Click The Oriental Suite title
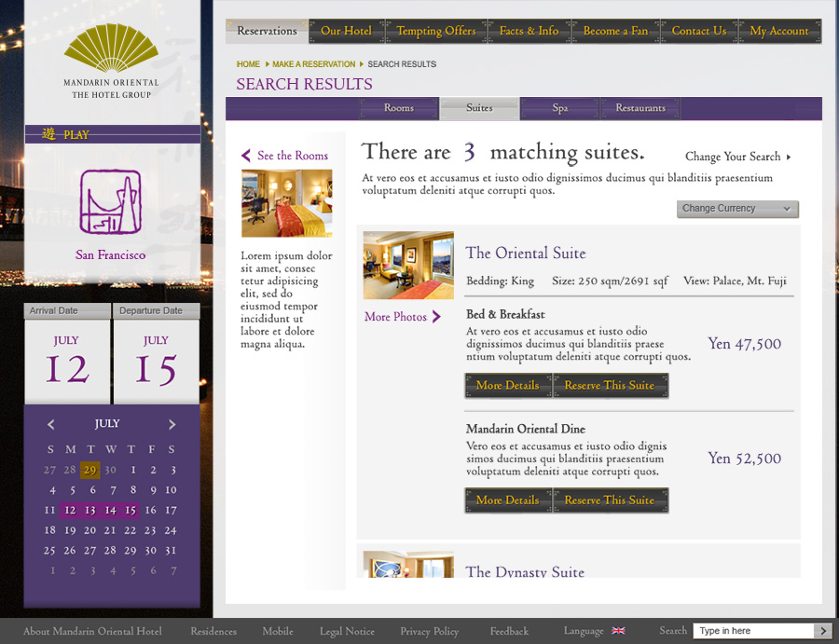The height and width of the screenshot is (644, 839). click(526, 253)
